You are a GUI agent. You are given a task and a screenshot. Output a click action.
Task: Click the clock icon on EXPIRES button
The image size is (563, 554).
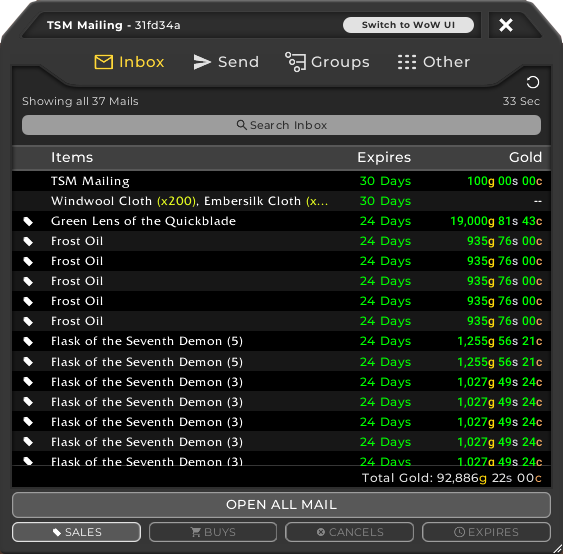click(460, 532)
